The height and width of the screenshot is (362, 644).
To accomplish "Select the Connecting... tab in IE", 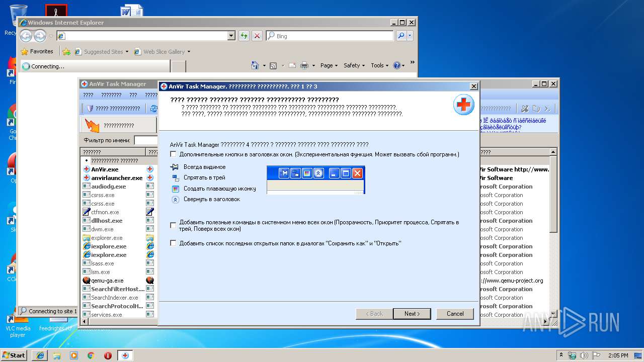I will pyautogui.click(x=95, y=66).
